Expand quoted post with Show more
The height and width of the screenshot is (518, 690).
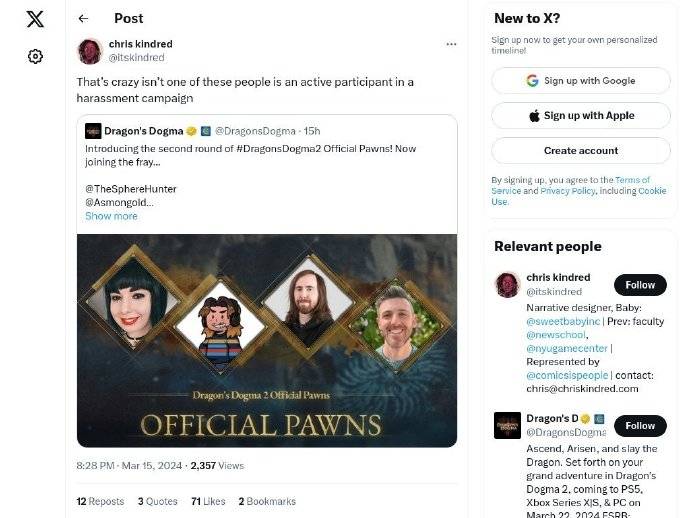tap(111, 216)
